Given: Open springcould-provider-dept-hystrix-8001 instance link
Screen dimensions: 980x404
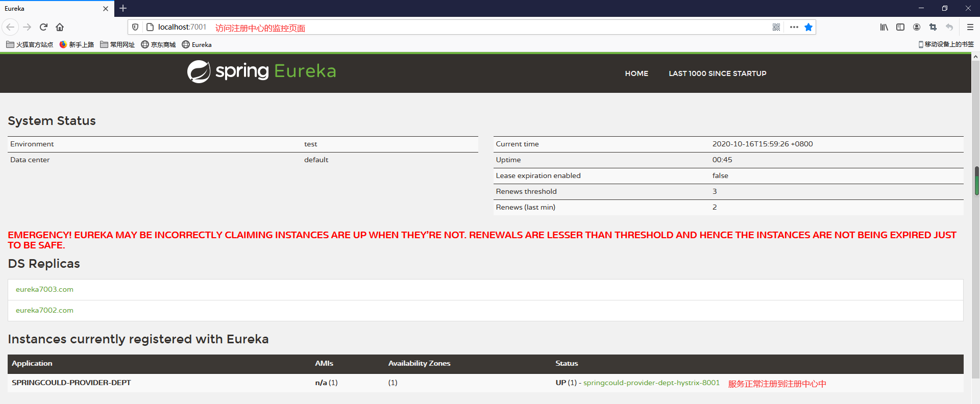Looking at the screenshot, I should [x=651, y=383].
